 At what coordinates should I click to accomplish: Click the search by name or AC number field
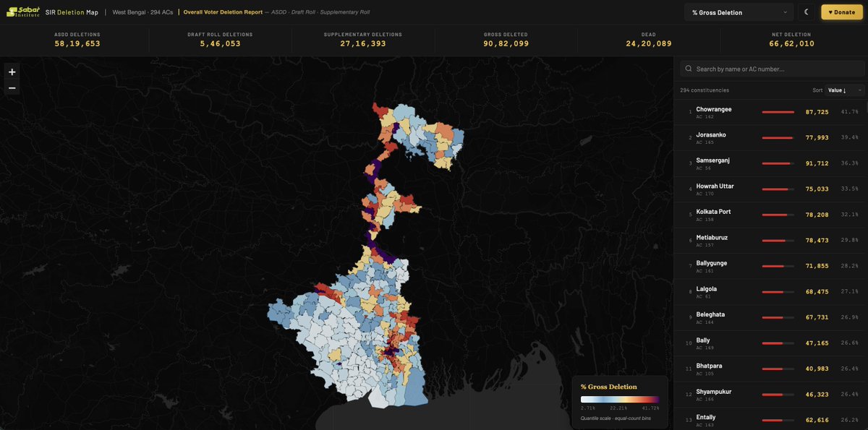[771, 69]
